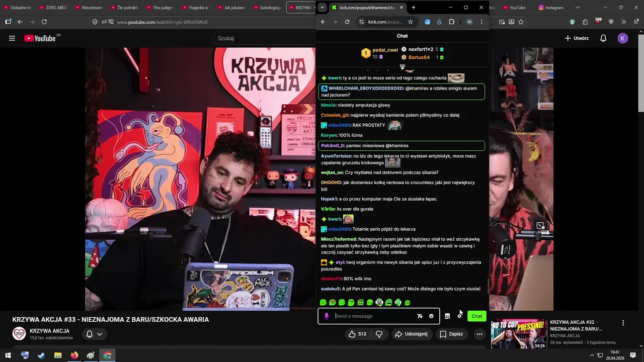Insert the first green quick emote
The width and height of the screenshot is (644, 362).
click(x=323, y=303)
